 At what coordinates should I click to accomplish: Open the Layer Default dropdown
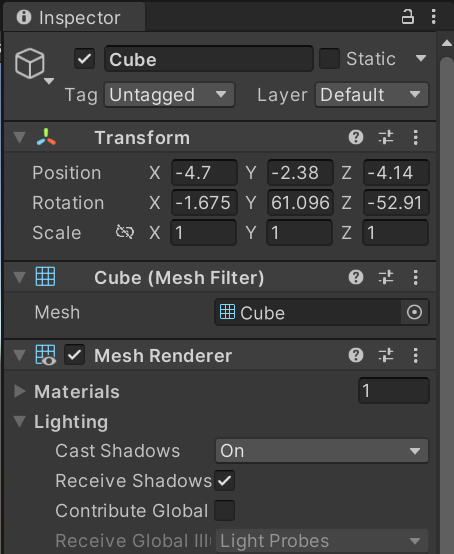(x=372, y=95)
